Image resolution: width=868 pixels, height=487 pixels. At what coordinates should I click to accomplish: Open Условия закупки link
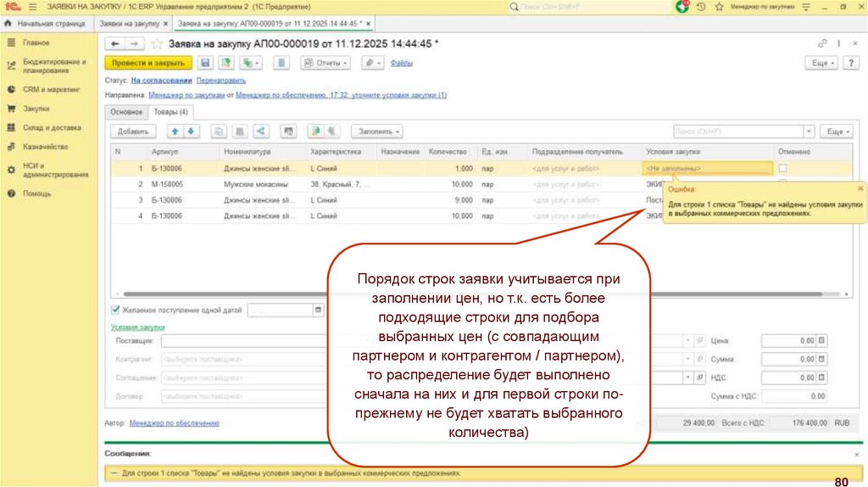[x=137, y=327]
